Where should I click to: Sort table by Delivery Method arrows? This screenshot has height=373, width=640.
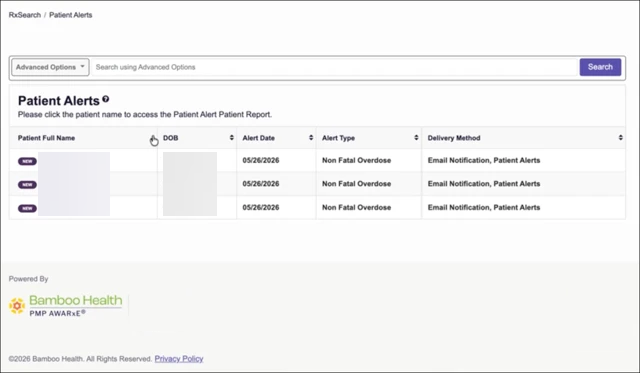click(620, 138)
